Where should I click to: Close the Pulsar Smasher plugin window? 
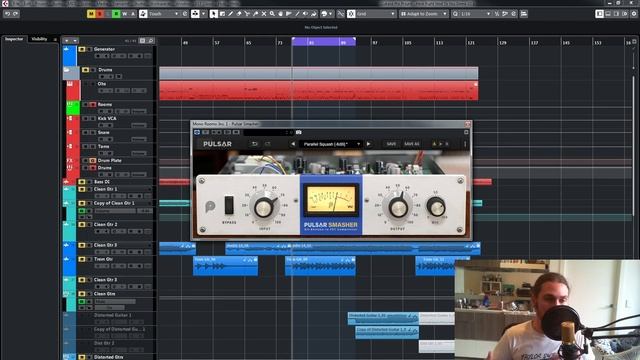(468, 124)
